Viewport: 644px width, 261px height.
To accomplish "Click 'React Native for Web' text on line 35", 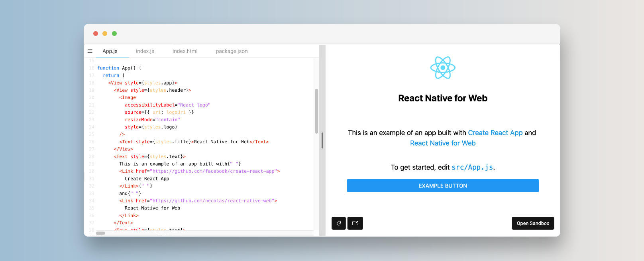I will pyautogui.click(x=152, y=208).
